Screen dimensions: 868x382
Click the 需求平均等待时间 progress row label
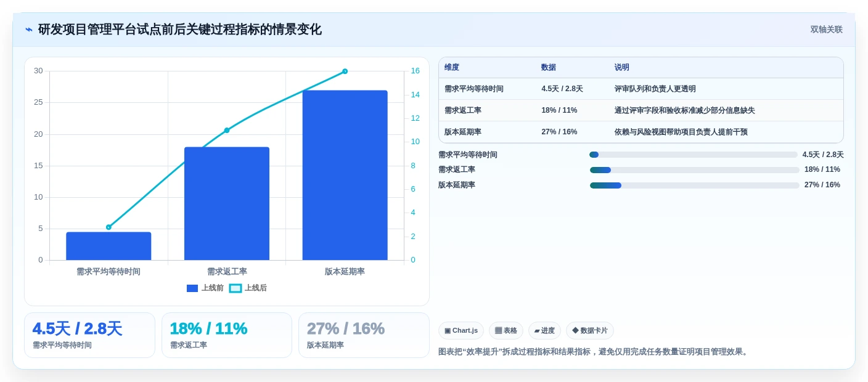point(468,155)
